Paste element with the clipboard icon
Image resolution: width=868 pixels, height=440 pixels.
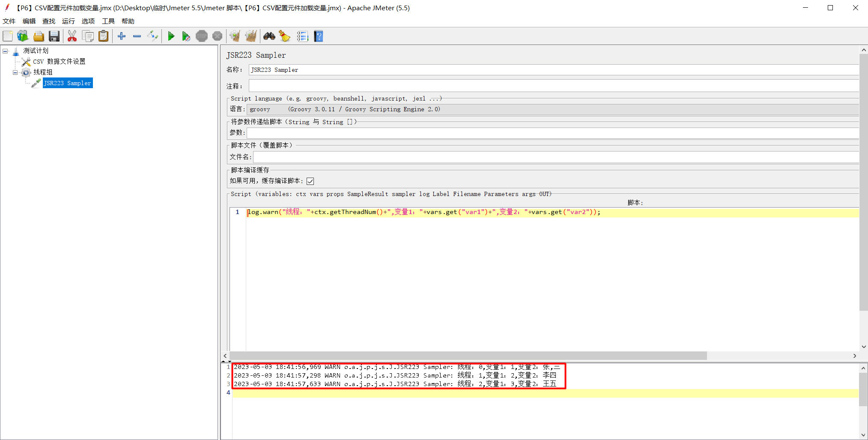(x=103, y=36)
